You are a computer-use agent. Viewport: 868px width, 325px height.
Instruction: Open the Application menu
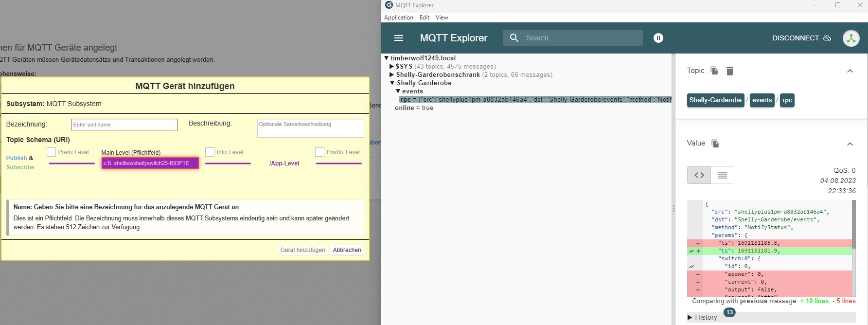click(399, 18)
